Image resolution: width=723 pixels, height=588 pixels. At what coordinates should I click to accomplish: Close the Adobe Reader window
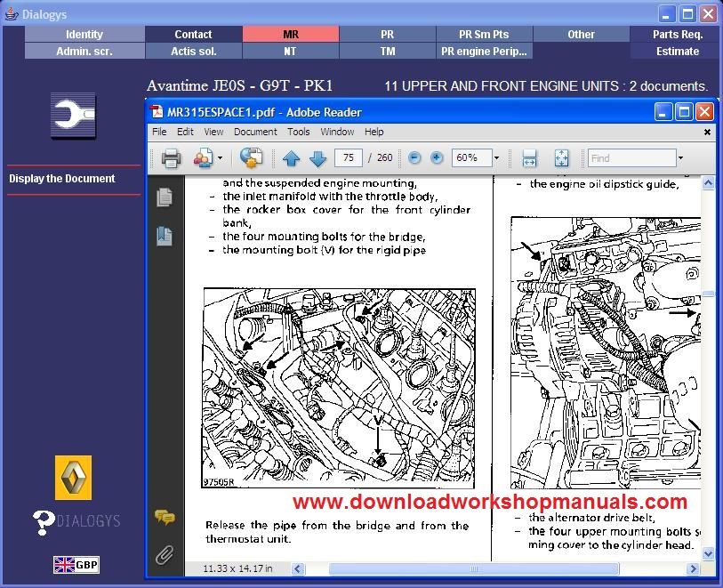[705, 111]
